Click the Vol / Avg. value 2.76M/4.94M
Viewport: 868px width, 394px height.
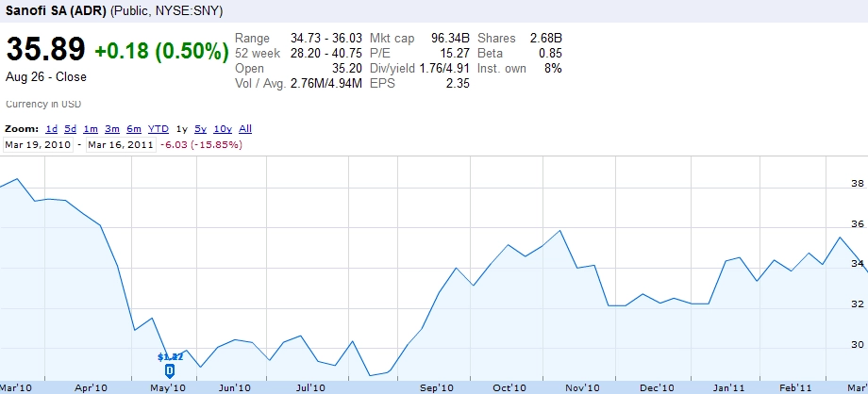click(x=326, y=84)
